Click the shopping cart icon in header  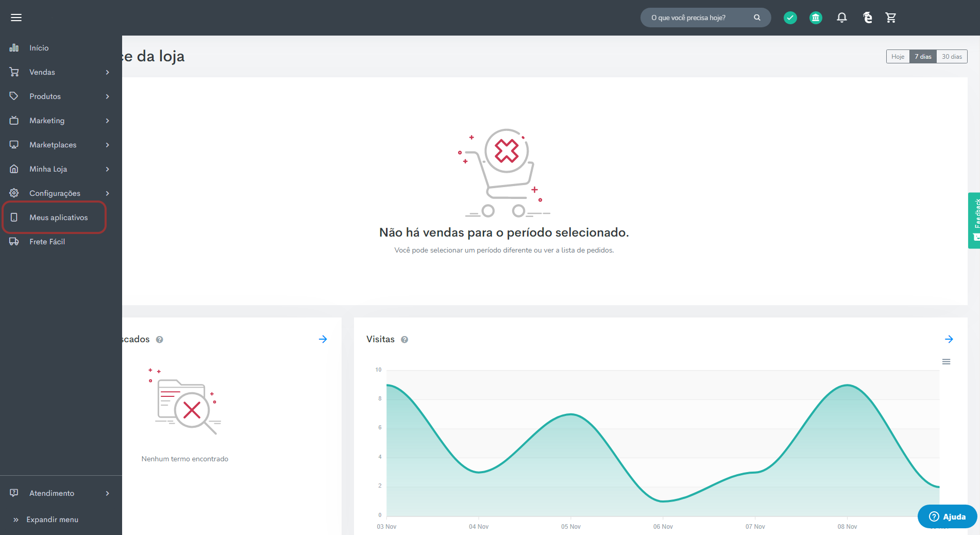click(x=890, y=18)
